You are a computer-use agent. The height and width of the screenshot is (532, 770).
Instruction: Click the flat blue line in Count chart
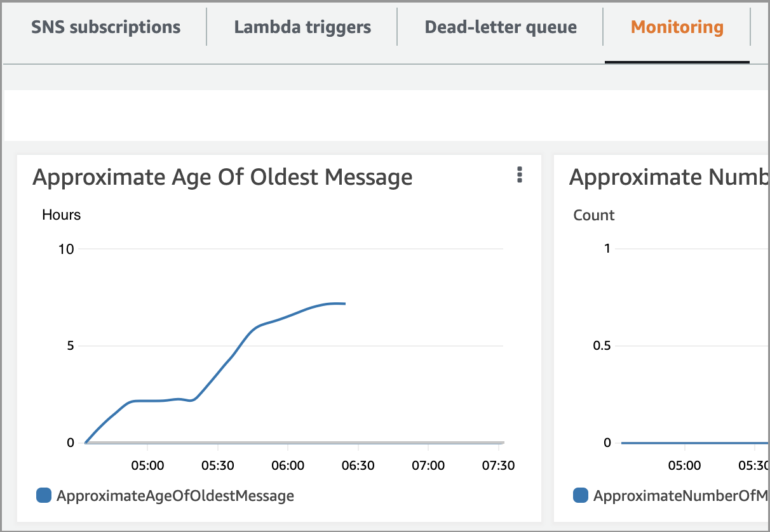click(x=692, y=442)
